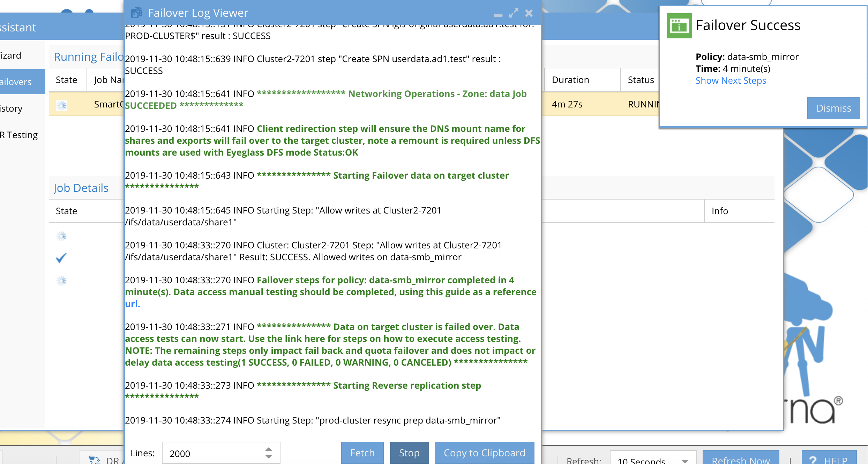Click the Job Details heading
Screen dimensions: 868x464
coord(81,188)
